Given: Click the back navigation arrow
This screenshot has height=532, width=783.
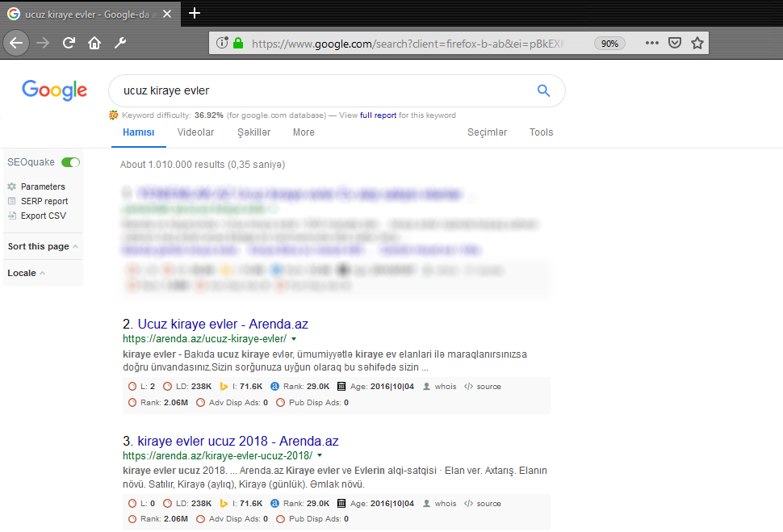Looking at the screenshot, I should (x=17, y=43).
